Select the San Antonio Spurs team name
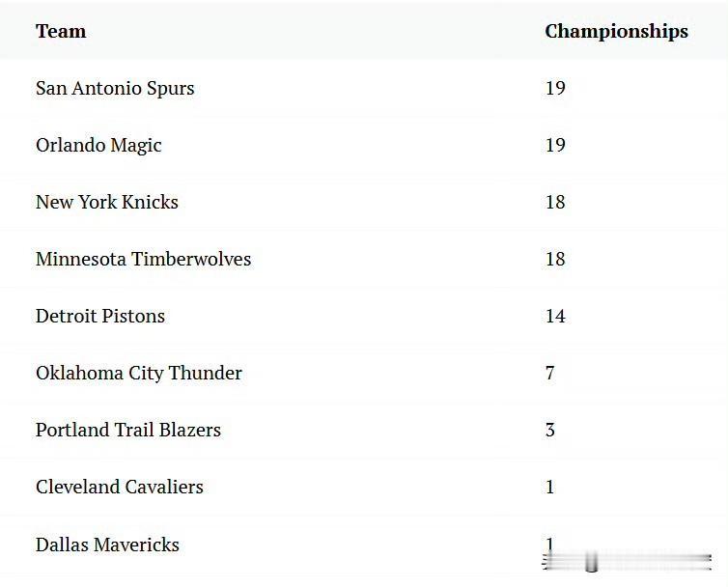 coord(115,88)
